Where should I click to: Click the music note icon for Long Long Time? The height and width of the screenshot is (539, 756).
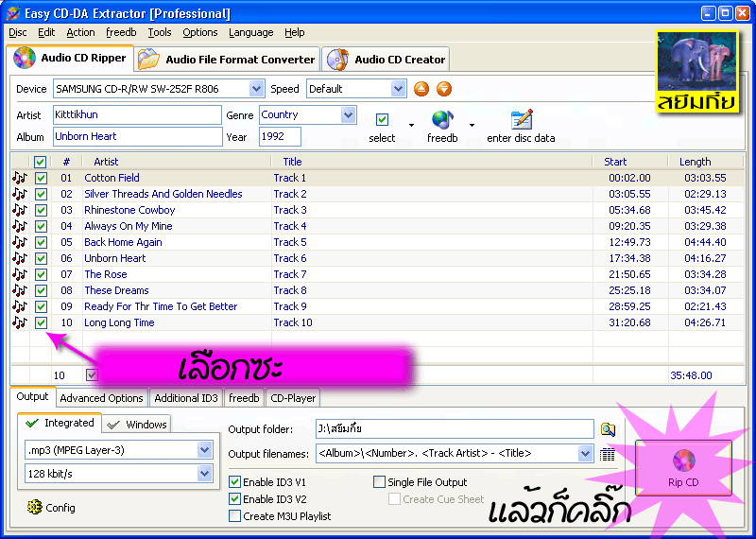tap(19, 322)
